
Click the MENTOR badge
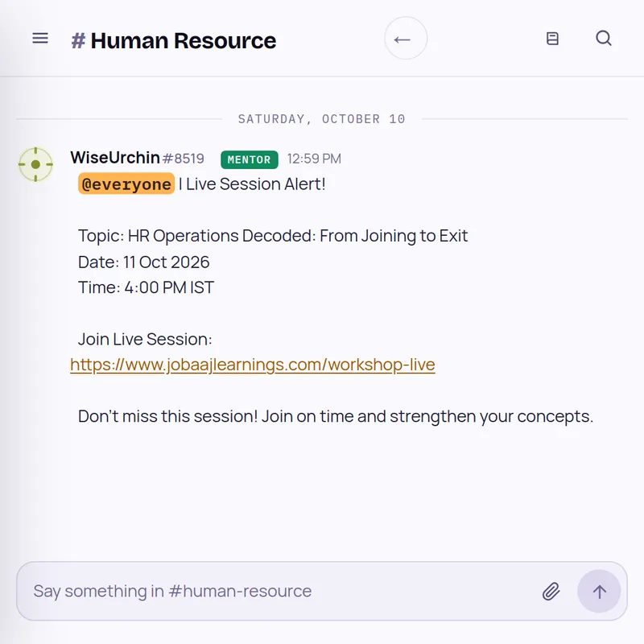click(250, 159)
